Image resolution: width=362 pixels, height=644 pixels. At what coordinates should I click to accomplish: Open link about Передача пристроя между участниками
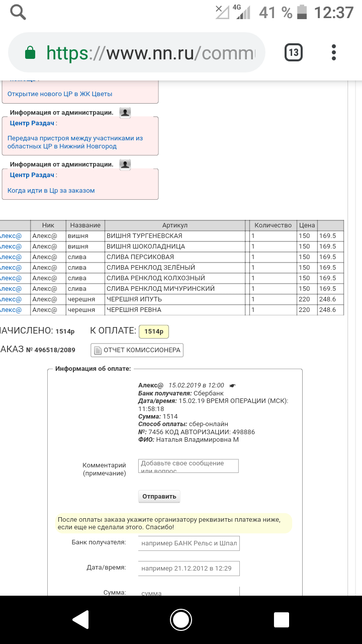click(x=75, y=142)
